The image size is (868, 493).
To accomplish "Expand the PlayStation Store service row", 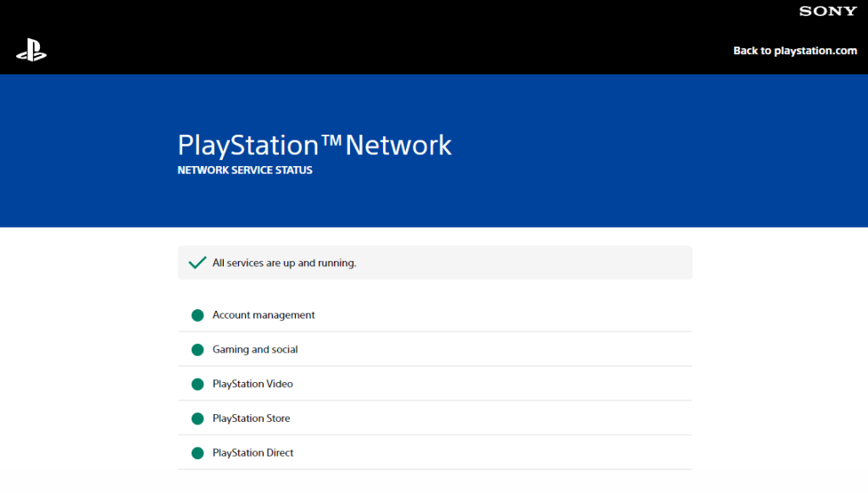I will click(435, 418).
